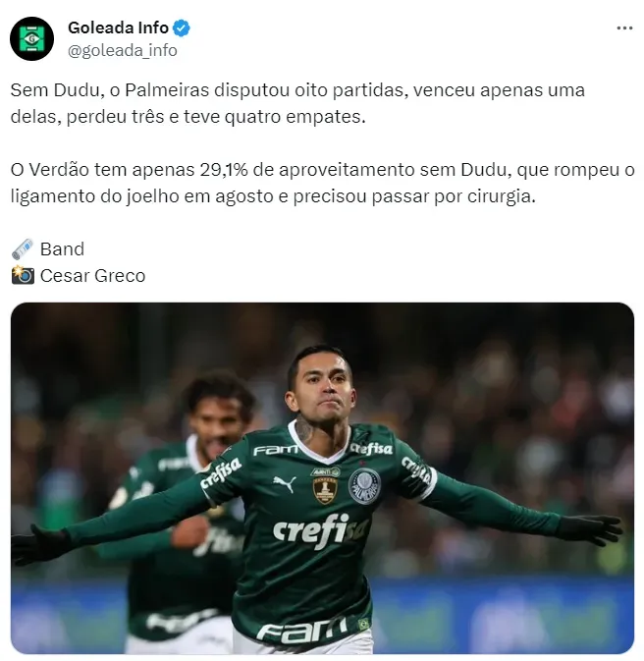Click the paragraph about 29,1% de aproveitamento
The height and width of the screenshot is (661, 644).
click(322, 183)
